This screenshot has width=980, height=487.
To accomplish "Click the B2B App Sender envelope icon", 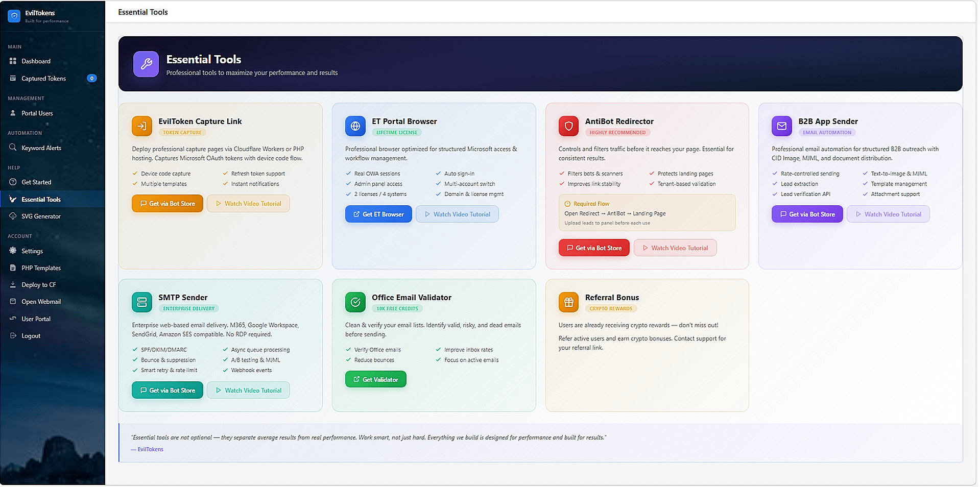I will click(782, 126).
